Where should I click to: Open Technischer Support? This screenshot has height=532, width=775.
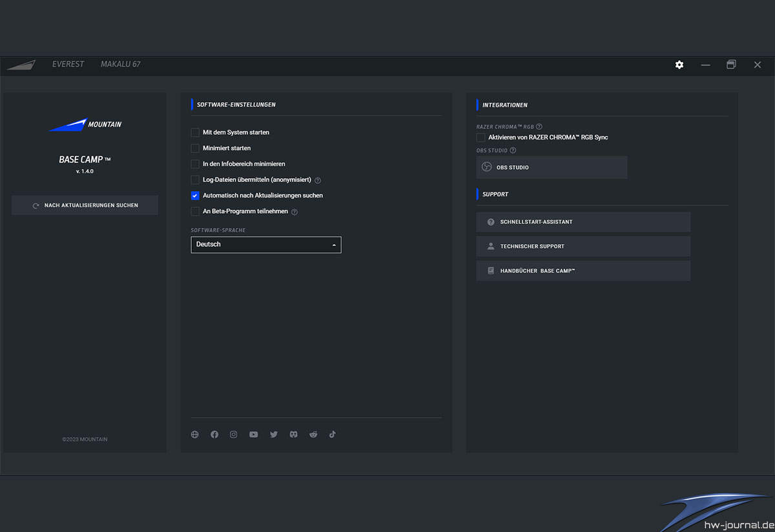tap(583, 246)
